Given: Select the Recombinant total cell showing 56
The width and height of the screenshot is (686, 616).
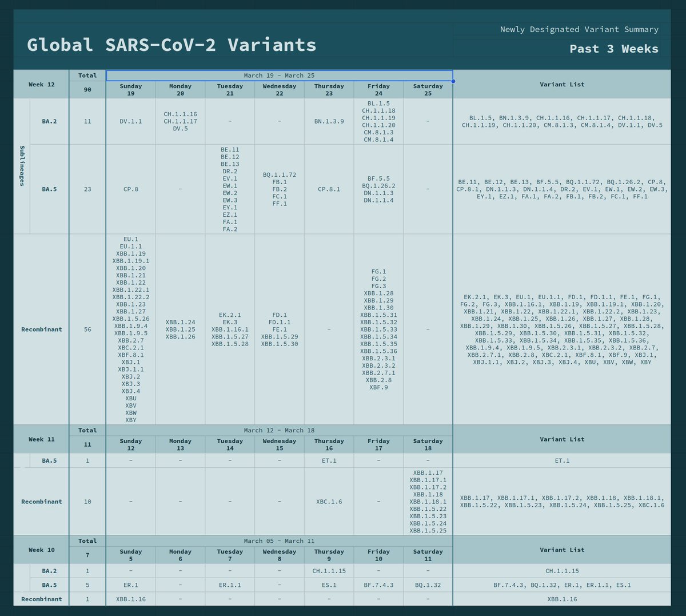Looking at the screenshot, I should pyautogui.click(x=87, y=329).
